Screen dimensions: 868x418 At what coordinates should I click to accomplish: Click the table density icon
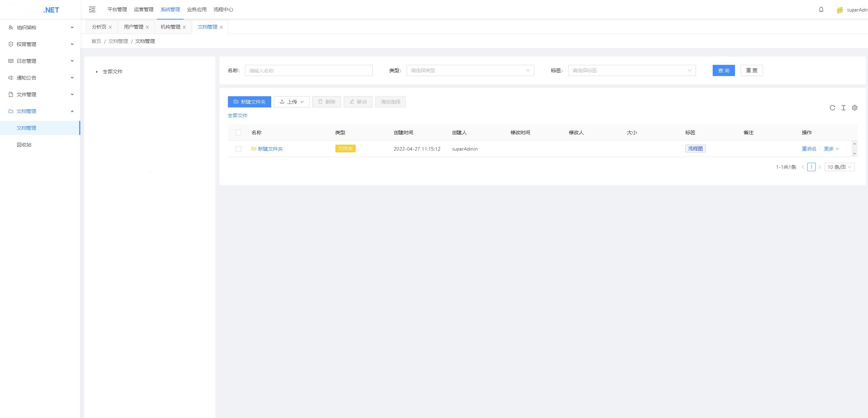(843, 108)
